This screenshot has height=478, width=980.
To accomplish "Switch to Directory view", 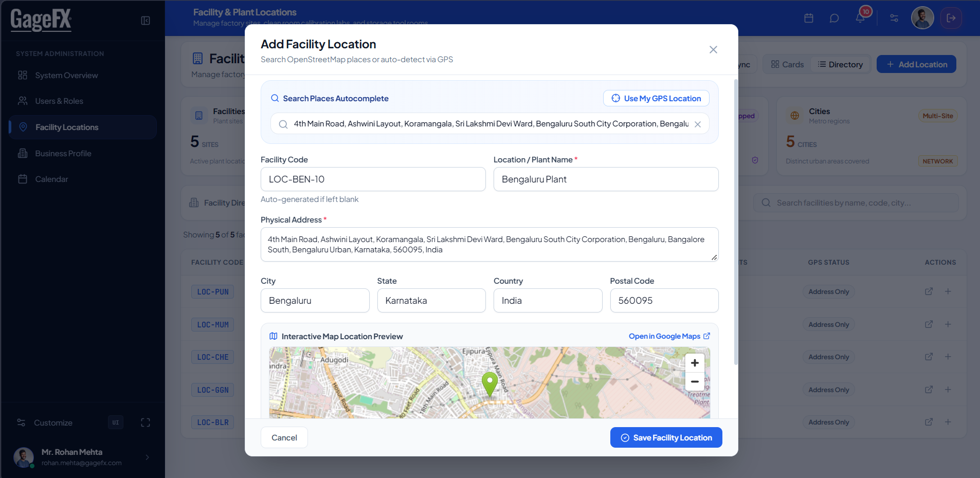I will coord(840,65).
